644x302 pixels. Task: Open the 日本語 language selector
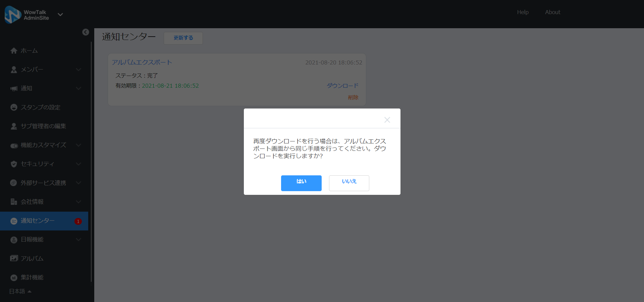click(20, 291)
